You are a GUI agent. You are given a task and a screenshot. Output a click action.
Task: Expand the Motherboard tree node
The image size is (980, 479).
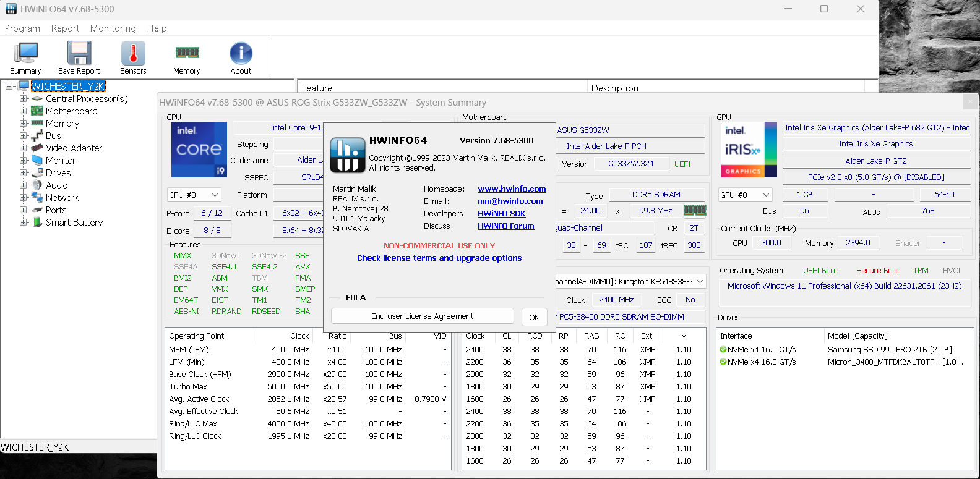(x=23, y=111)
